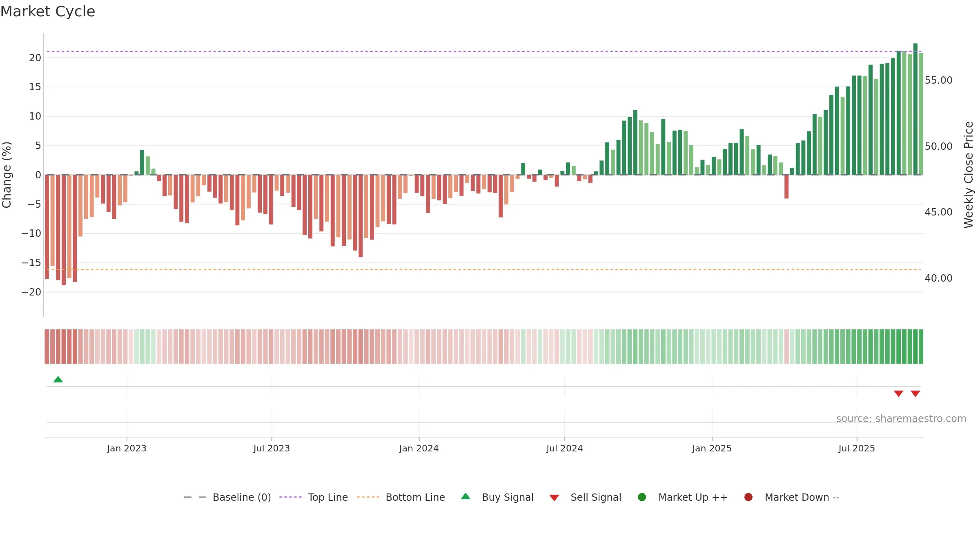Click the Jul 2024 axis label
The height and width of the screenshot is (551, 980).
tap(565, 448)
